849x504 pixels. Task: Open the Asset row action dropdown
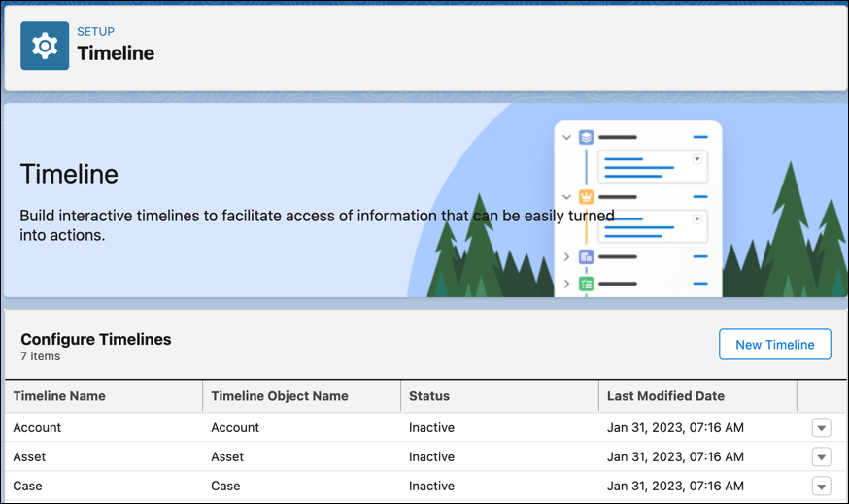pos(822,457)
